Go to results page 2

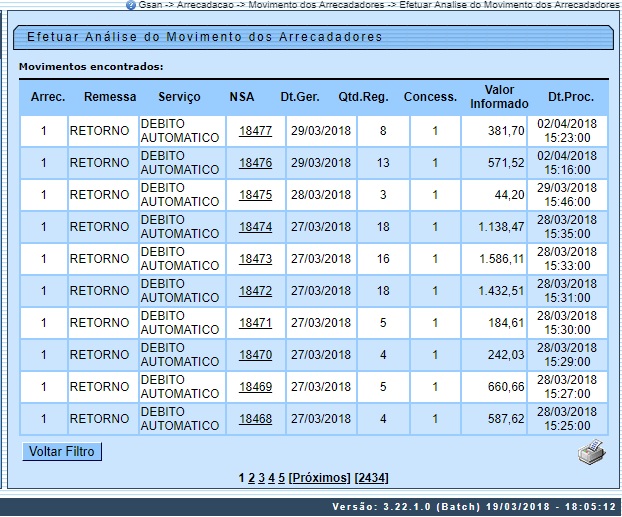pyautogui.click(x=251, y=478)
